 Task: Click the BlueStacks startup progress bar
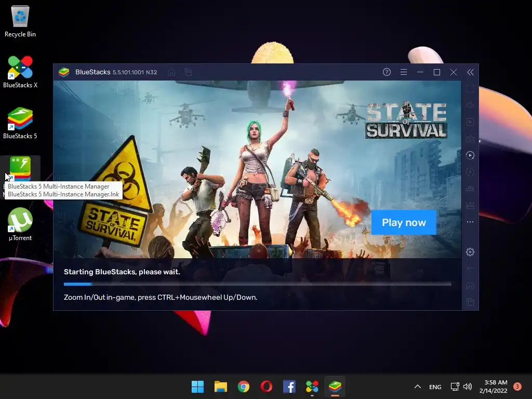pyautogui.click(x=258, y=284)
